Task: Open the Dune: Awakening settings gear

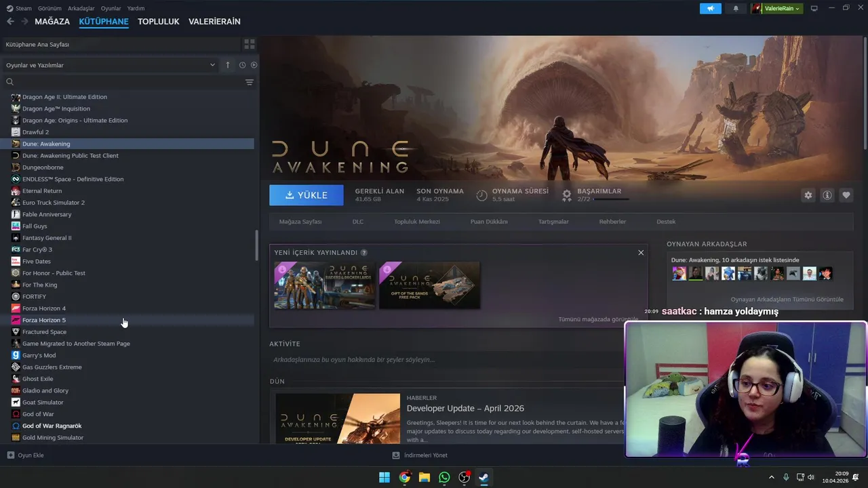Action: (808, 195)
